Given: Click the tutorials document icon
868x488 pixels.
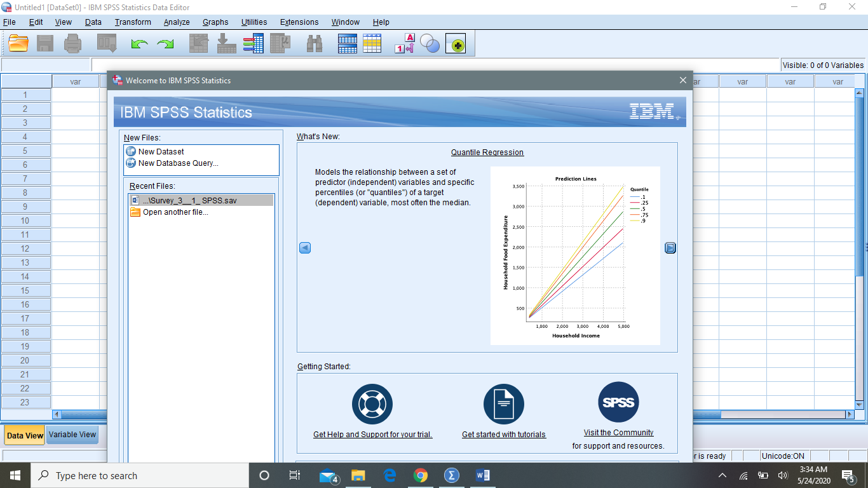Looking at the screenshot, I should (504, 402).
